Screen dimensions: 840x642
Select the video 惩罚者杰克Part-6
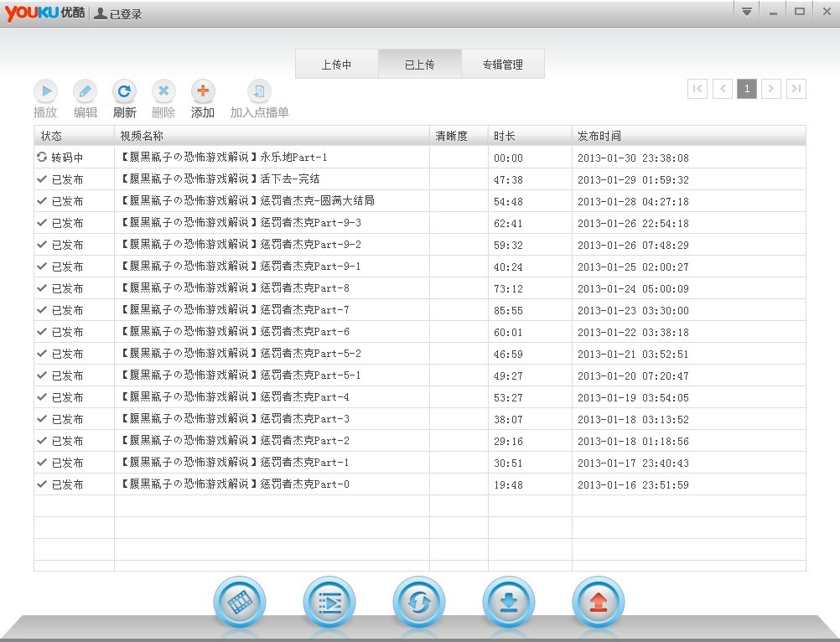pyautogui.click(x=235, y=332)
